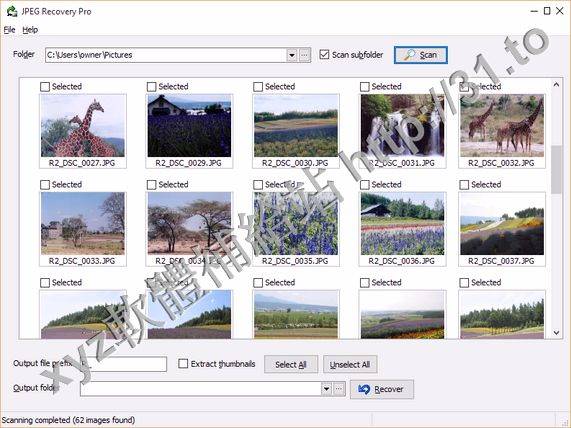Click the R2_DSC_0032.JPG file name
The image size is (571, 428).
point(501,163)
